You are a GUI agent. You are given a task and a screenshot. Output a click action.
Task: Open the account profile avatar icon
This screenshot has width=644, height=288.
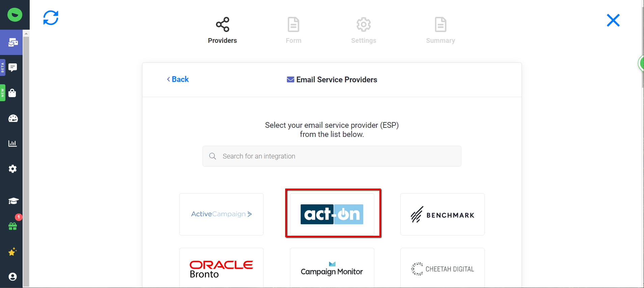point(12,277)
